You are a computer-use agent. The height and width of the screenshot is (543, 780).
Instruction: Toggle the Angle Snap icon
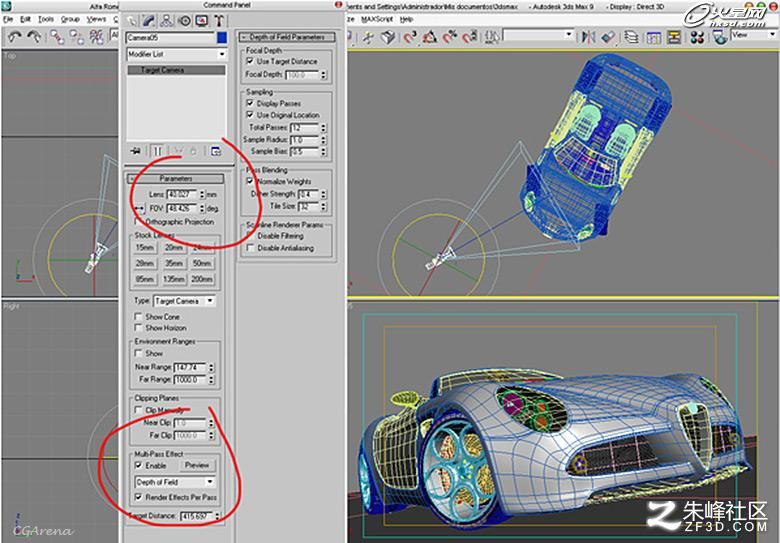(430, 37)
